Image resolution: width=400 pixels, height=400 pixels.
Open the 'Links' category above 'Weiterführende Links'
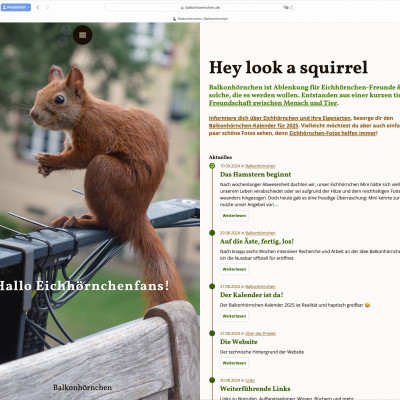tap(250, 380)
